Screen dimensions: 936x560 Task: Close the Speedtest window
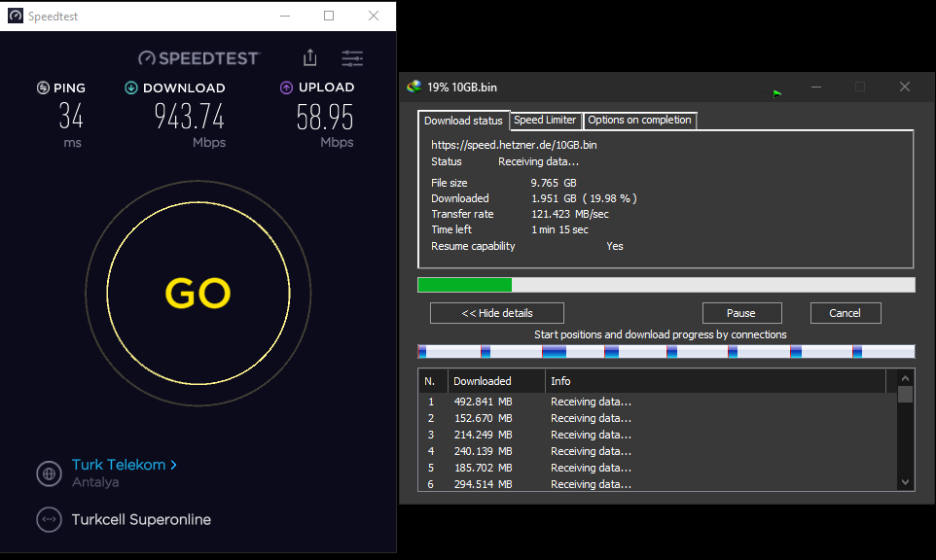[374, 16]
